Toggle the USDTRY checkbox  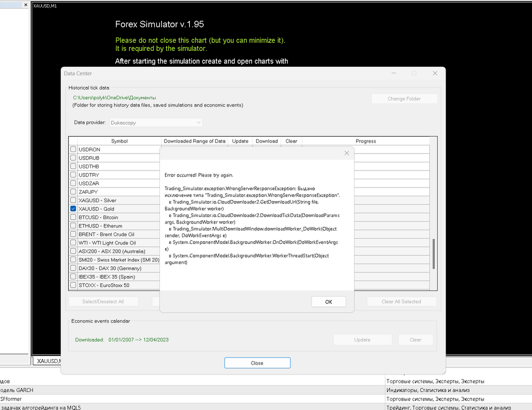[73, 174]
